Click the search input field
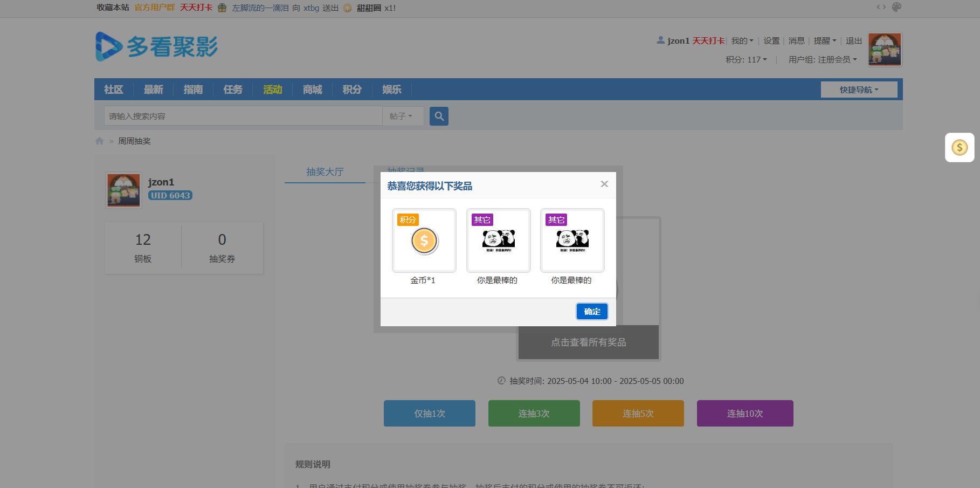980x488 pixels. (x=243, y=116)
